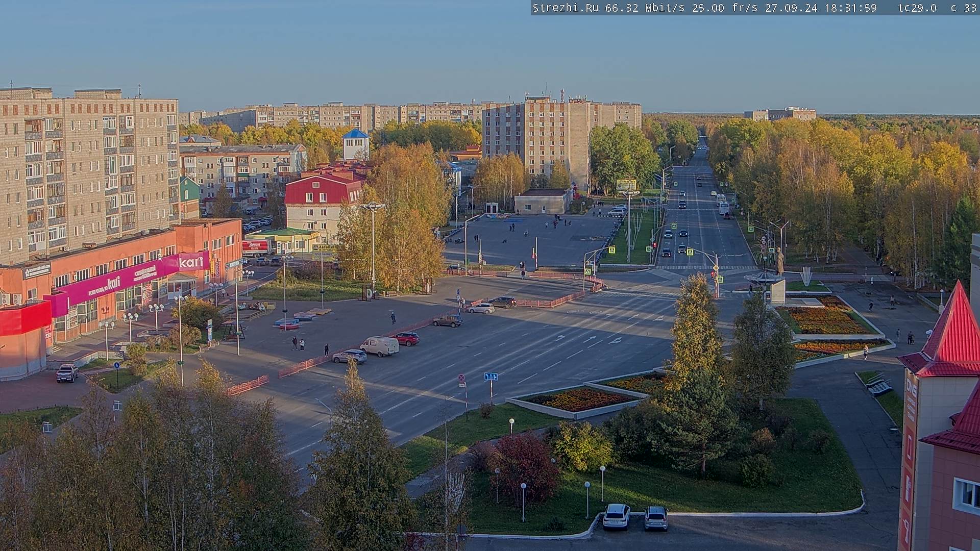The height and width of the screenshot is (551, 980).
Task: Click the 18:31:59 time stamp
Action: tap(851, 8)
